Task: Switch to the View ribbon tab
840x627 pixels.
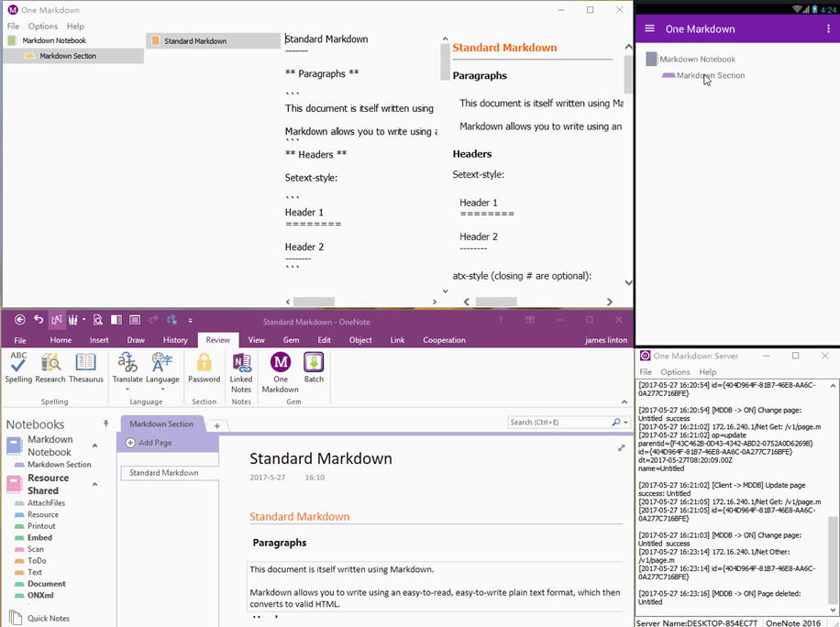Action: coord(256,339)
